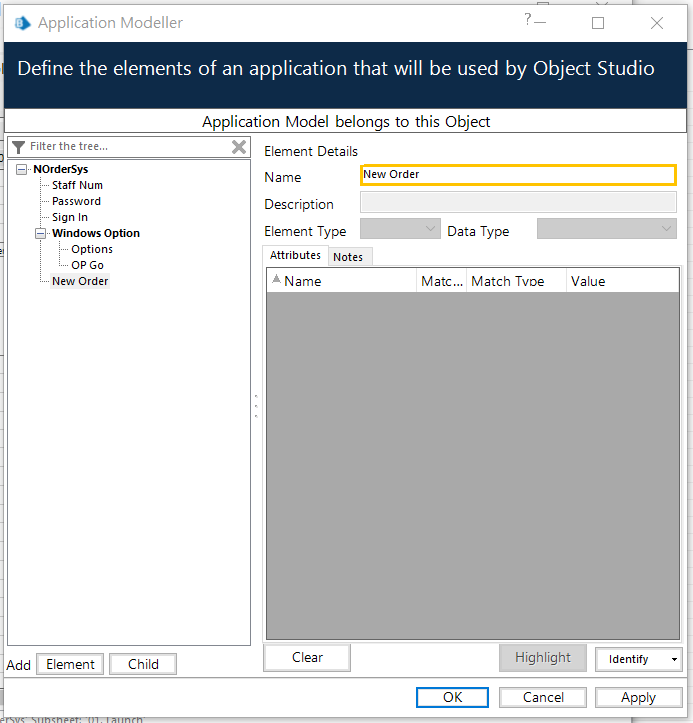
Task: Clear the tree filter with X icon
Action: click(239, 147)
